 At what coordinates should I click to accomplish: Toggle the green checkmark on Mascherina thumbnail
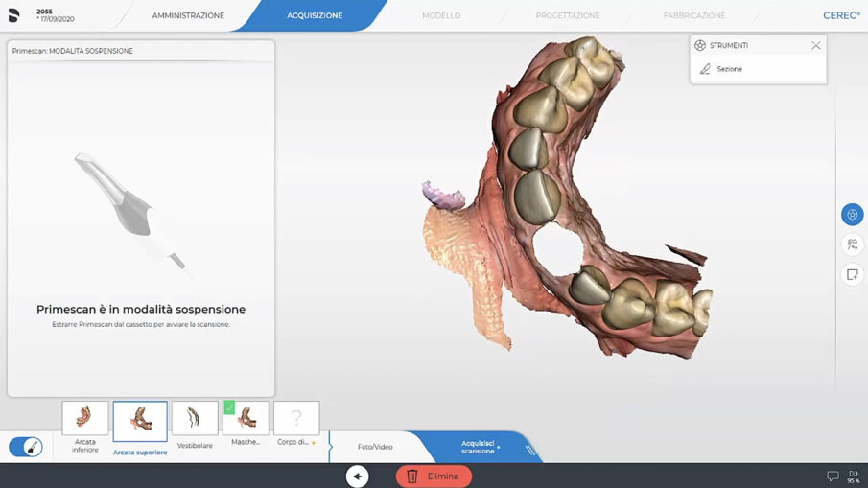230,407
